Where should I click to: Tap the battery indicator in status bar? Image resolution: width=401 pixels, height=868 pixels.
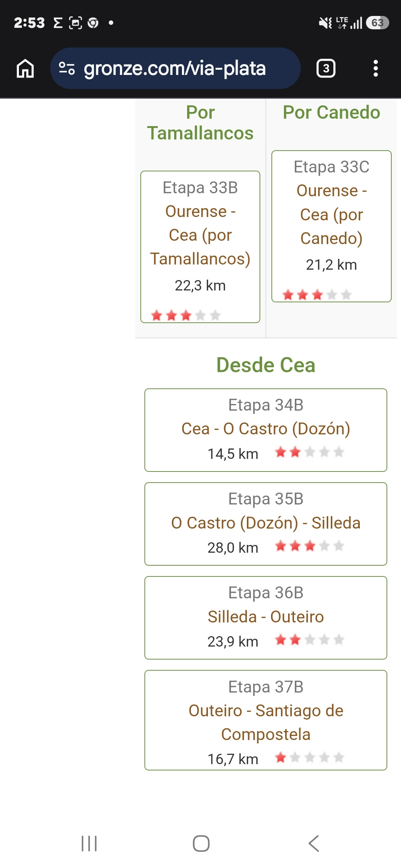point(377,23)
